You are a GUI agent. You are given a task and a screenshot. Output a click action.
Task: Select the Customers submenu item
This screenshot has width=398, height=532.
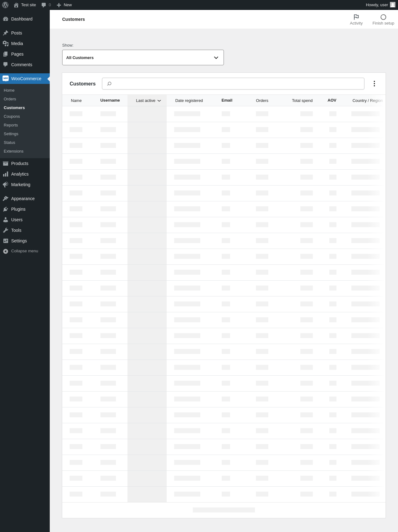click(x=14, y=108)
